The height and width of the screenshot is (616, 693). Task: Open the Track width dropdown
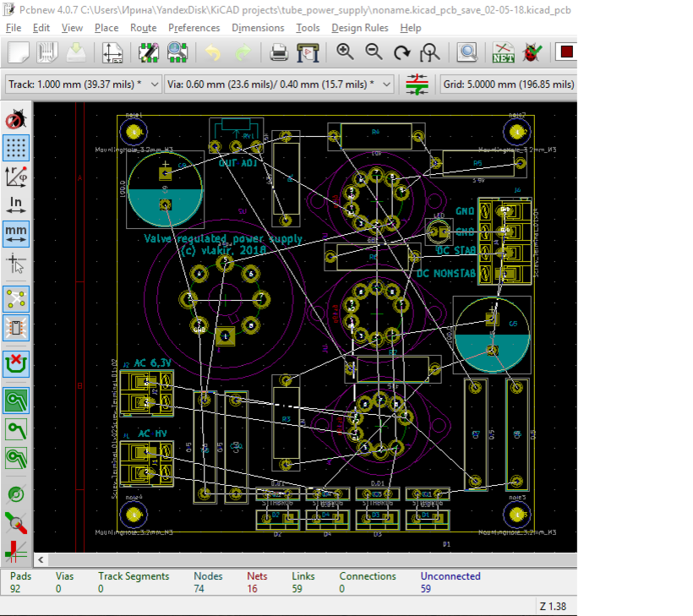pyautogui.click(x=154, y=84)
